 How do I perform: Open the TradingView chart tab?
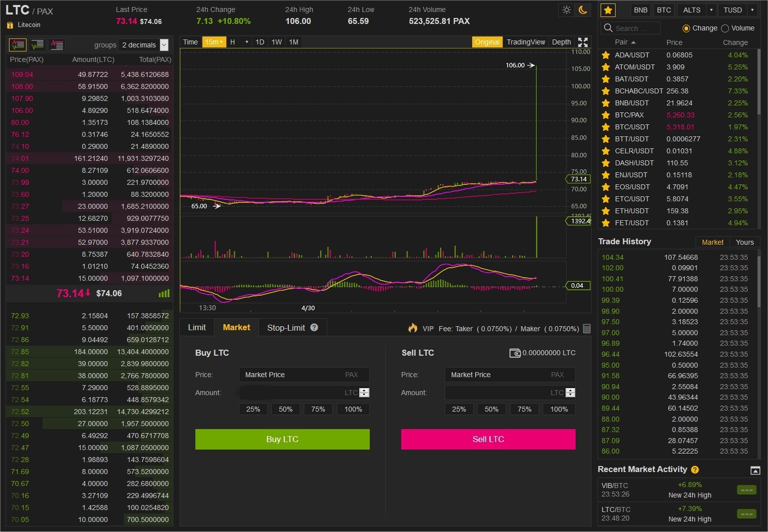[x=526, y=42]
